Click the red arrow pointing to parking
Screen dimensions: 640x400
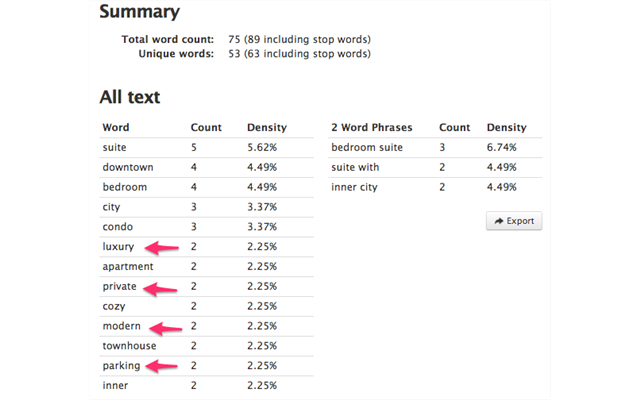(x=163, y=366)
